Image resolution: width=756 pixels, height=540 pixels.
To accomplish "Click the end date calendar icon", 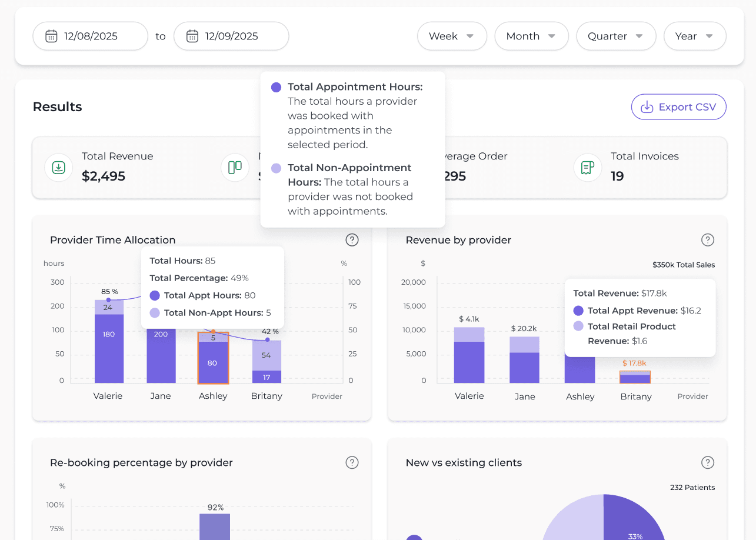I will (x=192, y=36).
